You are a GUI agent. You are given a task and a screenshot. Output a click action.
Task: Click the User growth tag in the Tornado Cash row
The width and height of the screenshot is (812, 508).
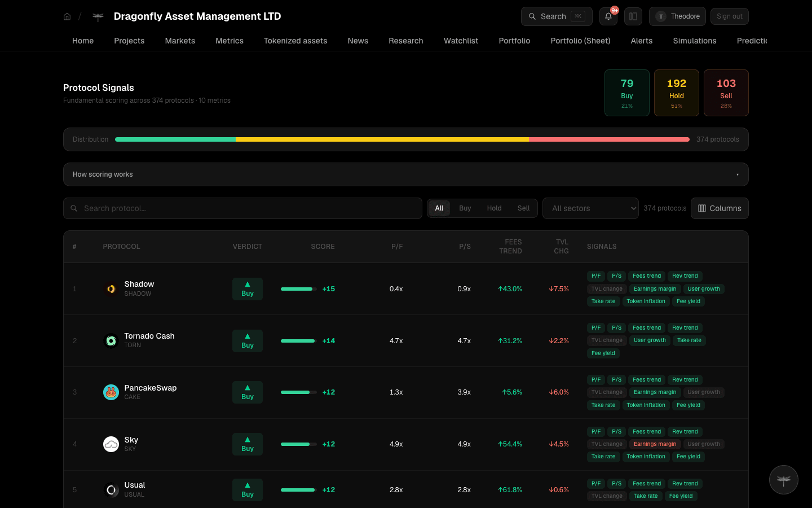(x=650, y=340)
